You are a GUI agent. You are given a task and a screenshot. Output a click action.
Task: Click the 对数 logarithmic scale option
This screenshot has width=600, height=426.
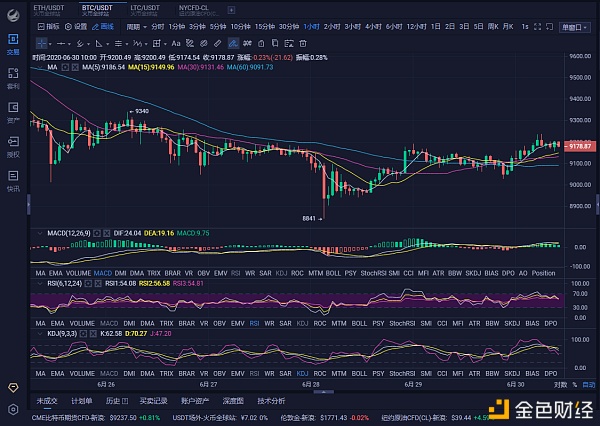click(x=559, y=384)
